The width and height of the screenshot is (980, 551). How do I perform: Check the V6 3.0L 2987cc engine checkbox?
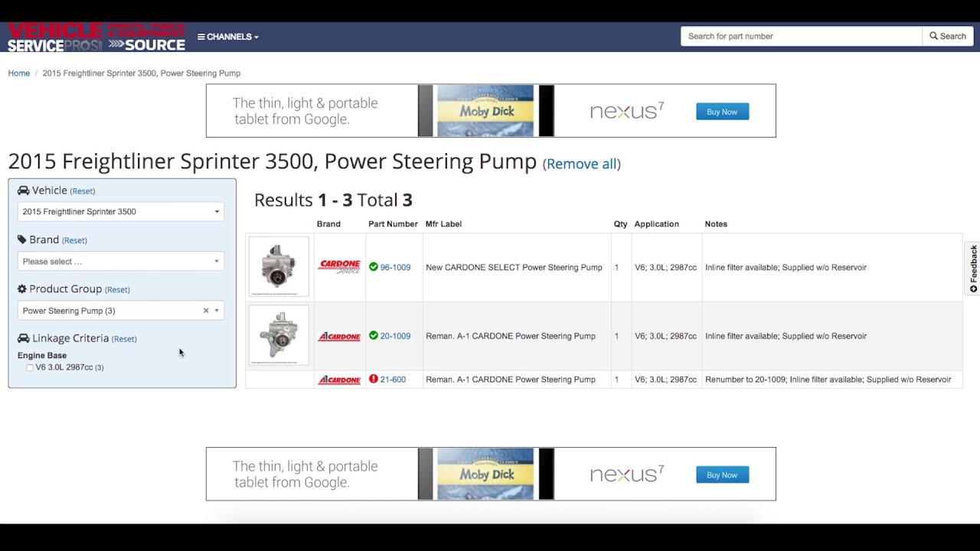[x=30, y=368]
